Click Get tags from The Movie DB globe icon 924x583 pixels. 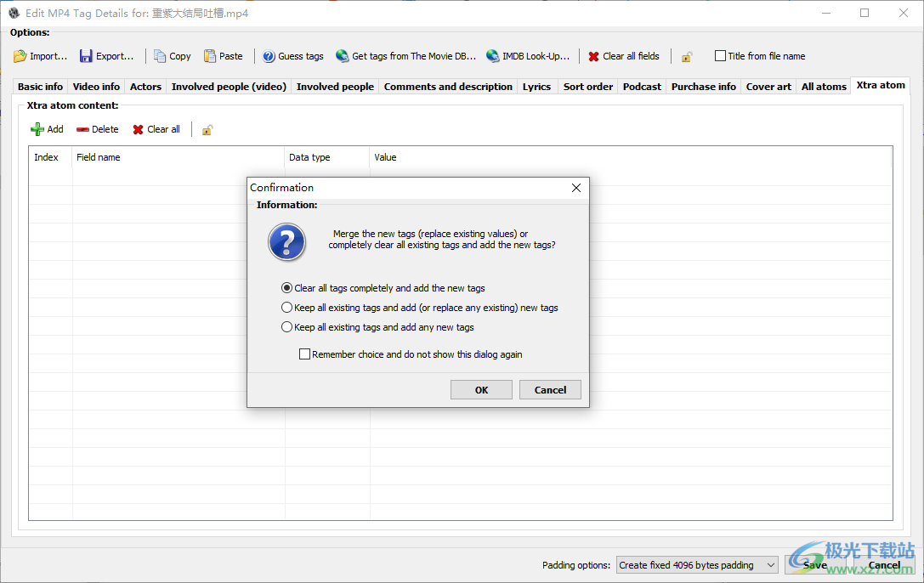click(343, 56)
